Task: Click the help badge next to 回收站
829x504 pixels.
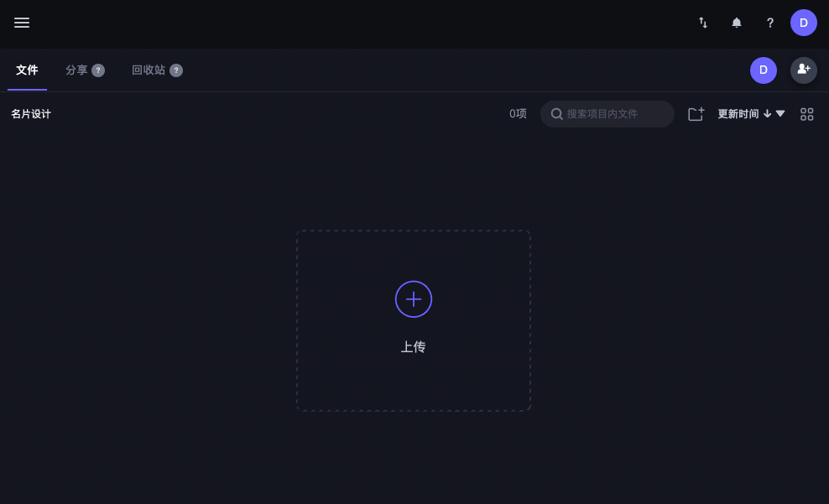Action: point(176,70)
